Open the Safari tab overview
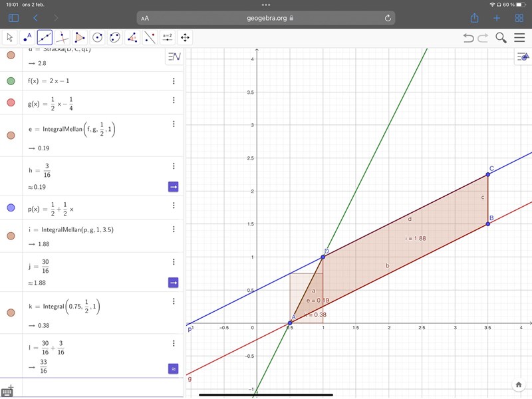Viewport: 532px width, 399px height. point(519,18)
